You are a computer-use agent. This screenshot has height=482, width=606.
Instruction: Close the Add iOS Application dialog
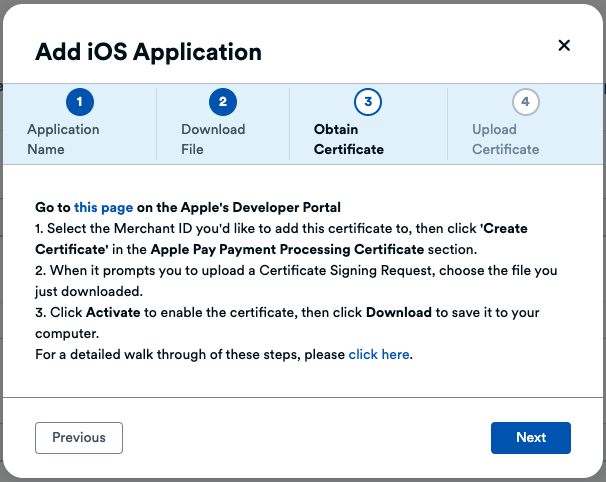click(x=564, y=45)
